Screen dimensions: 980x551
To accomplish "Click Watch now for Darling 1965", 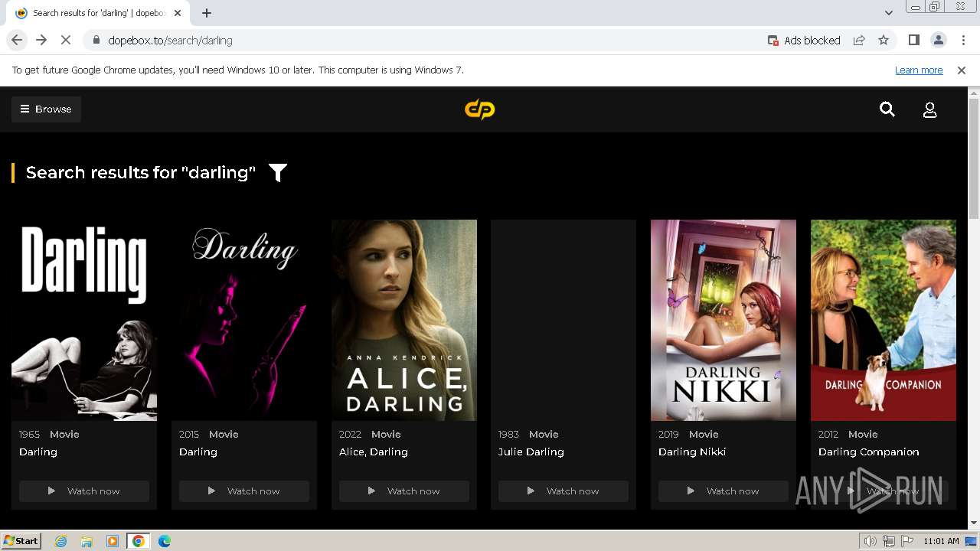I will (x=84, y=491).
